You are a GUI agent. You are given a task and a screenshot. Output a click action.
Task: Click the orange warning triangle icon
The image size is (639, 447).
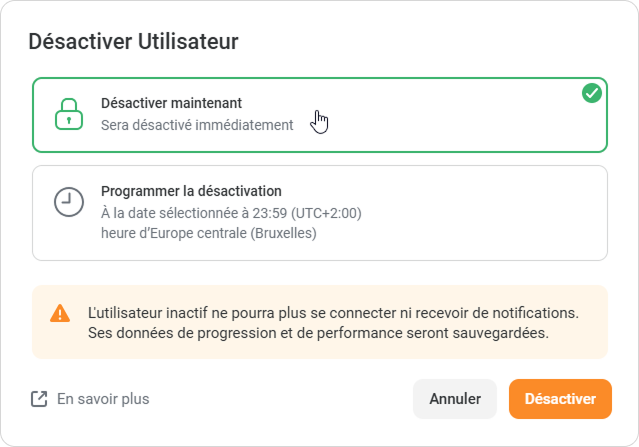pos(60,313)
